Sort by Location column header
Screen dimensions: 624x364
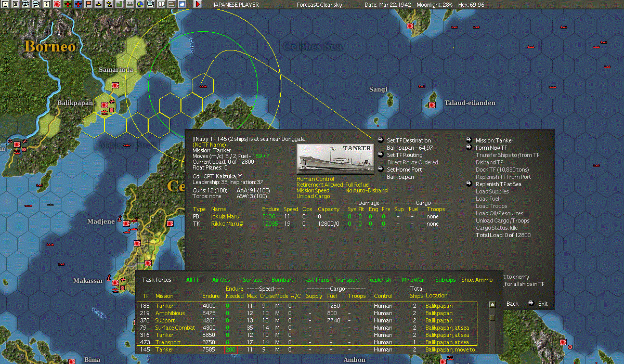(436, 295)
